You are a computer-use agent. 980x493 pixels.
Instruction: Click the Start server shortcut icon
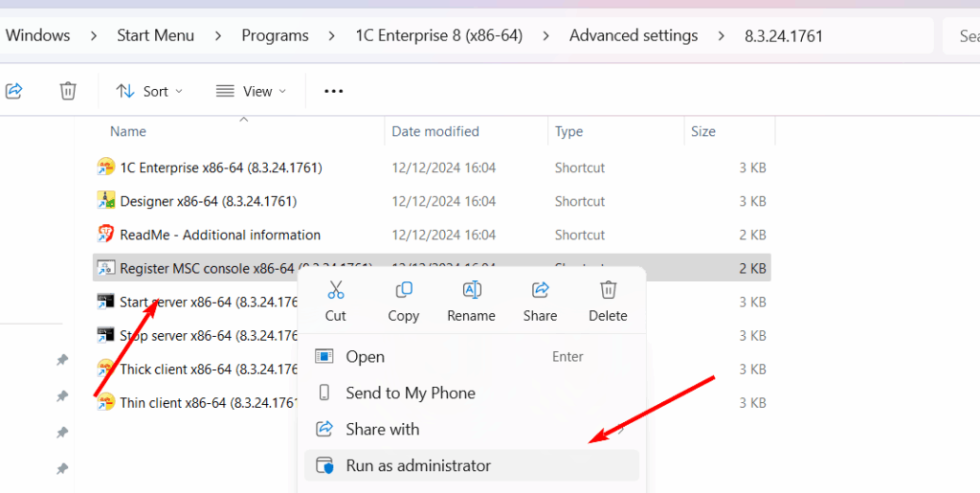105,302
